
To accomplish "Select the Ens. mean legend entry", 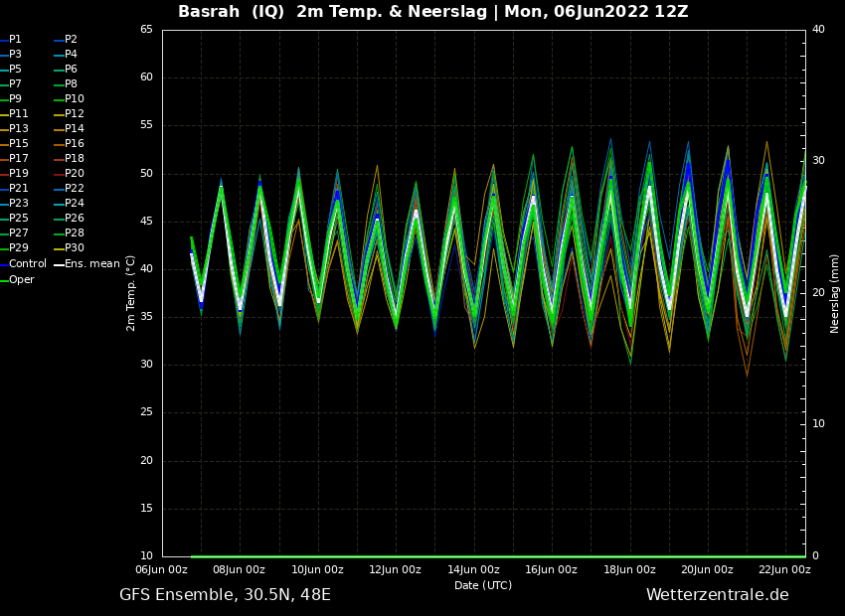I will 91,264.
